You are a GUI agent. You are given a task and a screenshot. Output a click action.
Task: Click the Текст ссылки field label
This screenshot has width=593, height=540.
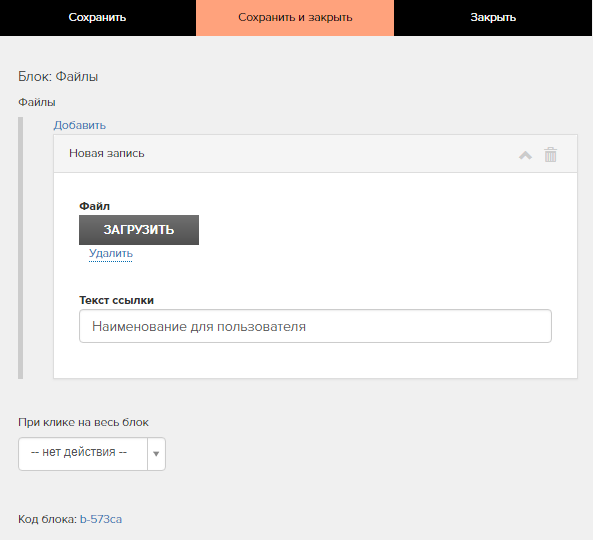coord(116,300)
